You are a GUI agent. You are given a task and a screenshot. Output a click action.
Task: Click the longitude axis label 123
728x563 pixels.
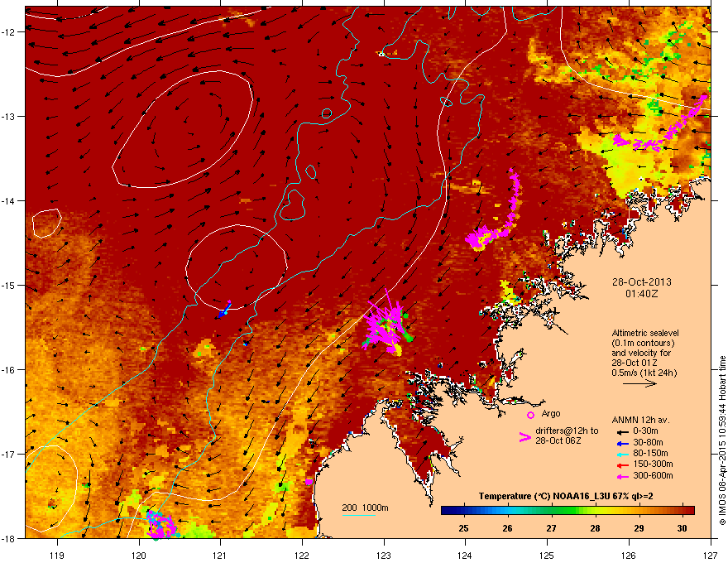[x=384, y=555]
